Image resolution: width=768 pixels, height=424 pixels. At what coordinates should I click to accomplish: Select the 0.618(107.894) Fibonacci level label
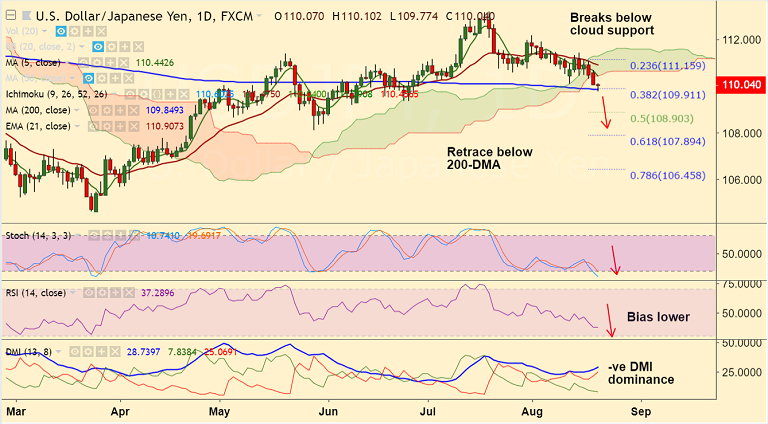click(668, 141)
